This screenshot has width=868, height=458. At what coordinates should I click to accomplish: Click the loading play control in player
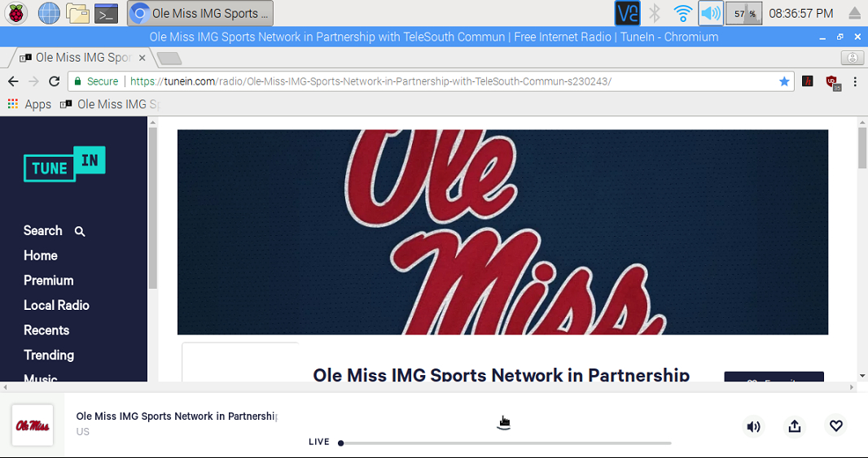pyautogui.click(x=504, y=422)
